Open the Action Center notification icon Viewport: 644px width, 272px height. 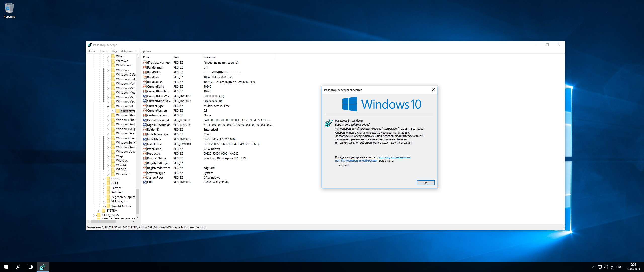pyautogui.click(x=612, y=267)
